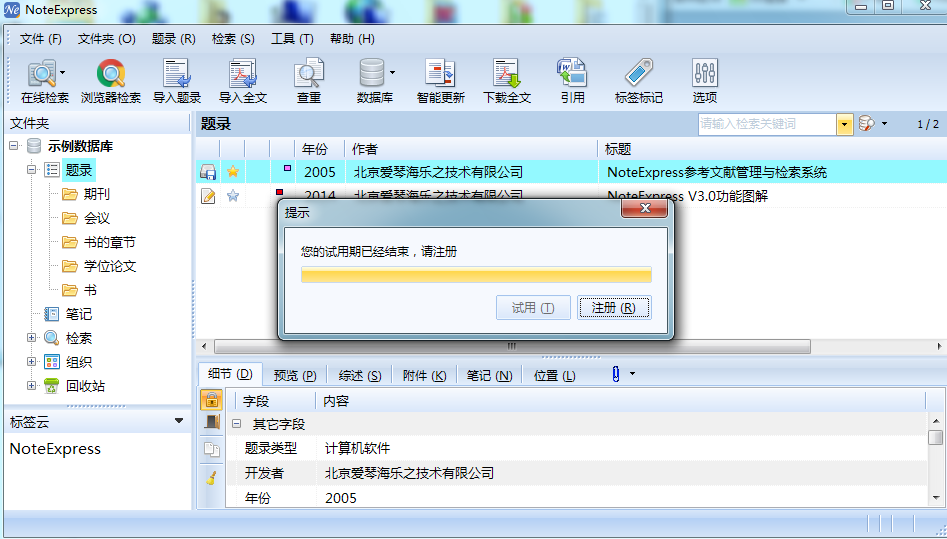Close the 提示 dialog

[x=644, y=208]
